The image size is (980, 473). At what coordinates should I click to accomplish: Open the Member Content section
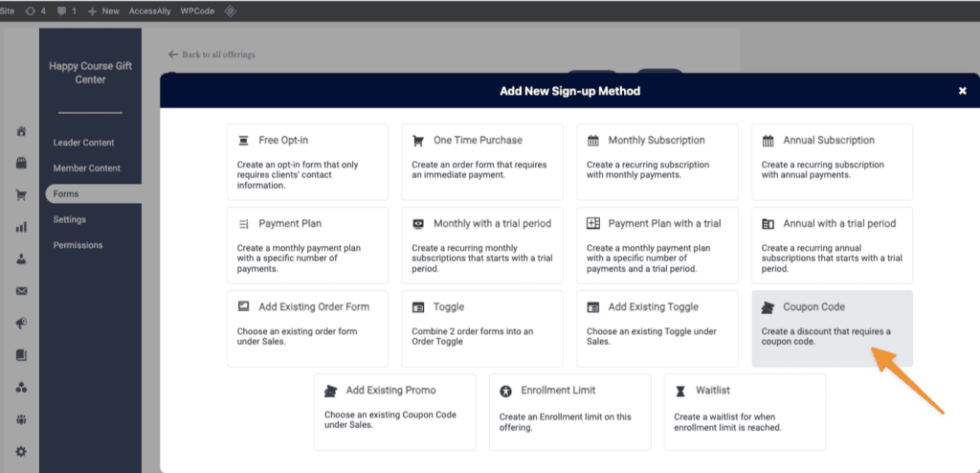[x=86, y=169]
